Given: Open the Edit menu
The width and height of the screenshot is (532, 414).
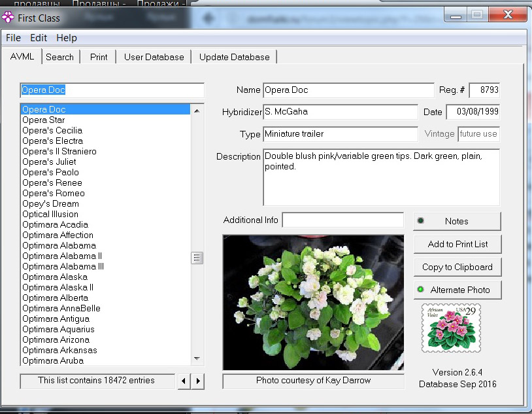Looking at the screenshot, I should click(39, 38).
